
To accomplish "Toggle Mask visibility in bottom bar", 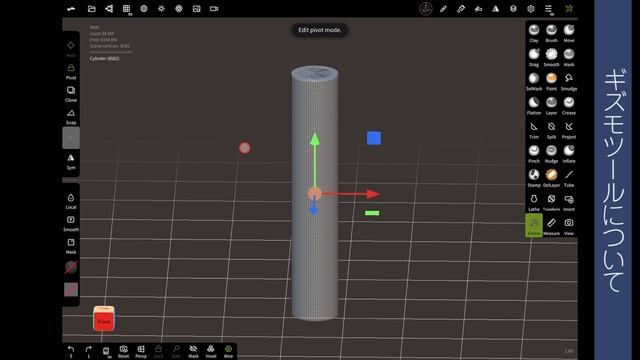I will point(193,351).
